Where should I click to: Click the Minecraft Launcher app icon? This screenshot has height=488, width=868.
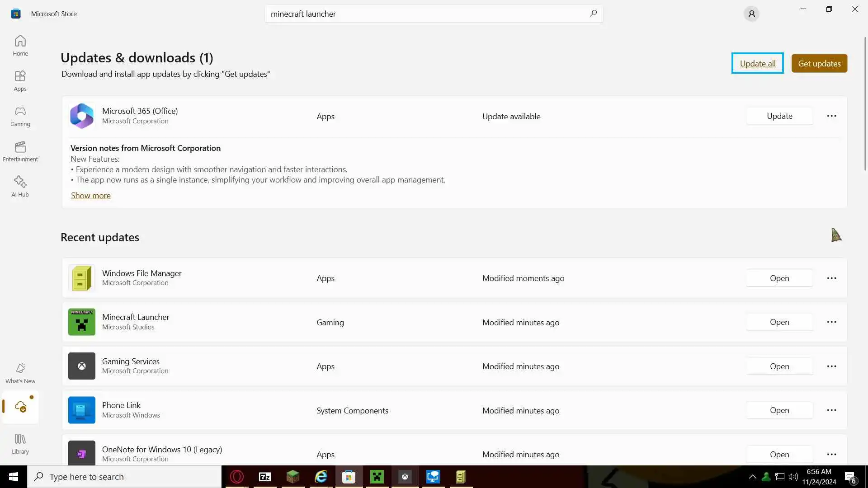(x=81, y=322)
